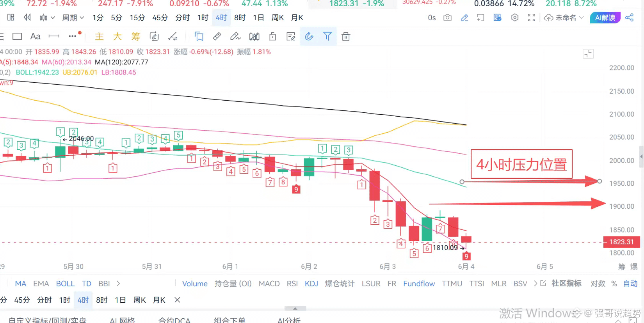This screenshot has width=644, height=323.
Task: Expand more main indicators chevron after BBI
Action: [118, 284]
